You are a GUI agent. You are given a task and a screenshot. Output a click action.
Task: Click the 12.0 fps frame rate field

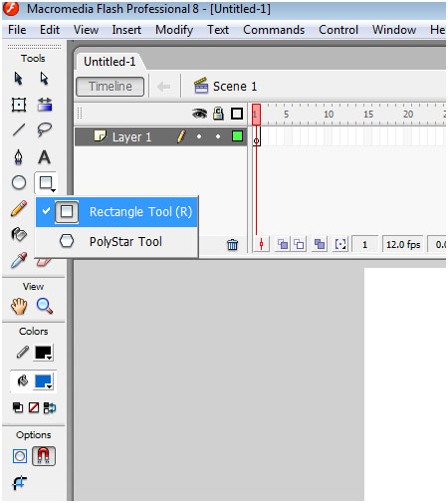coord(403,245)
